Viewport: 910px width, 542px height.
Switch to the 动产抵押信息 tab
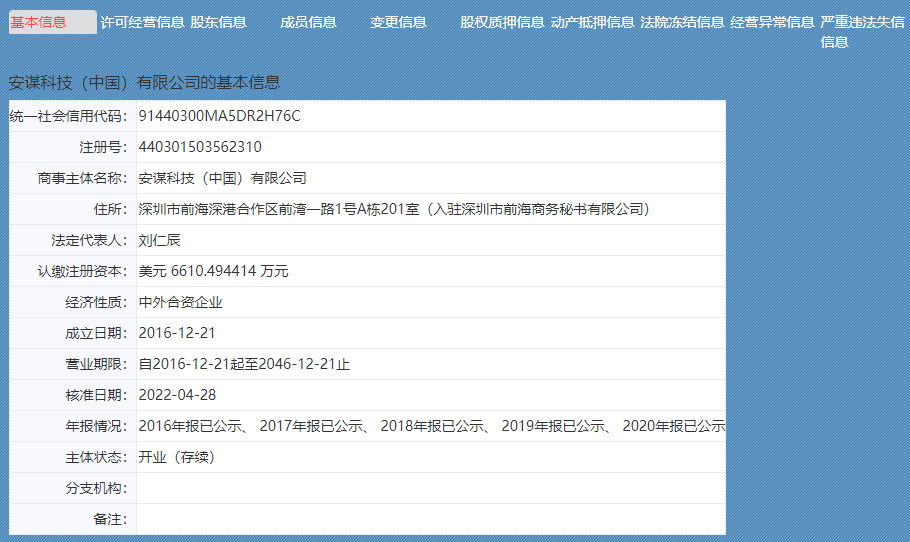[x=592, y=22]
